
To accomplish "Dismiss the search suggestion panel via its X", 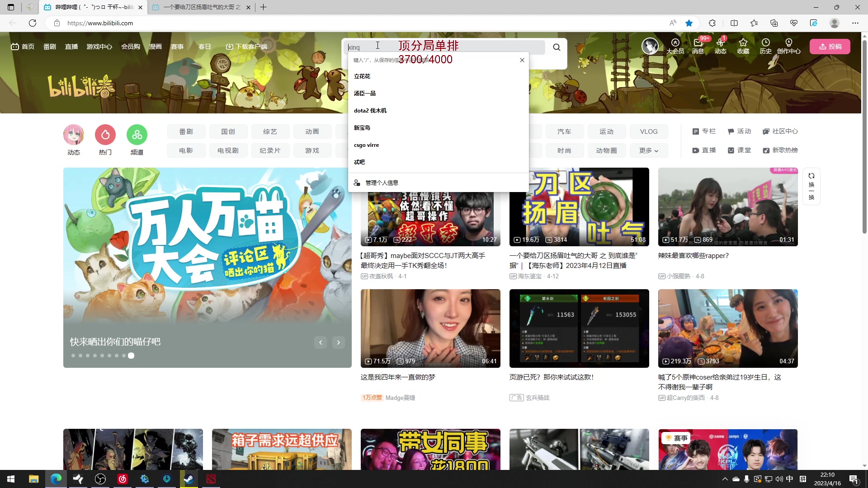I will point(522,60).
